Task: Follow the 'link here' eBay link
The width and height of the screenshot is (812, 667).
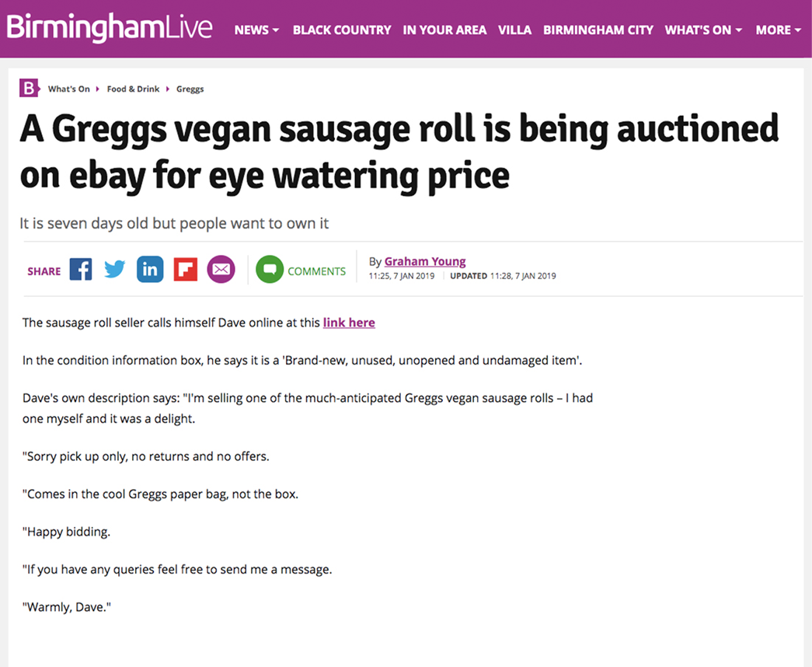Action: point(349,323)
